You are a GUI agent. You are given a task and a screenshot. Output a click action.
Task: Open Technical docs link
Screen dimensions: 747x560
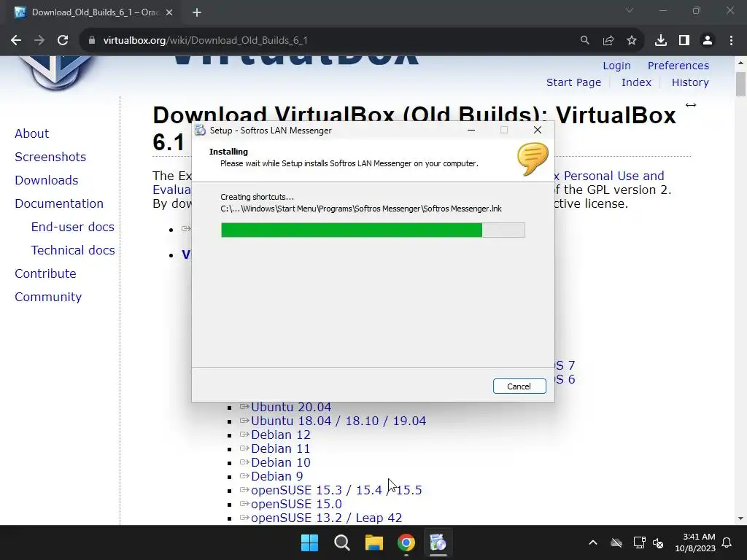coord(73,251)
